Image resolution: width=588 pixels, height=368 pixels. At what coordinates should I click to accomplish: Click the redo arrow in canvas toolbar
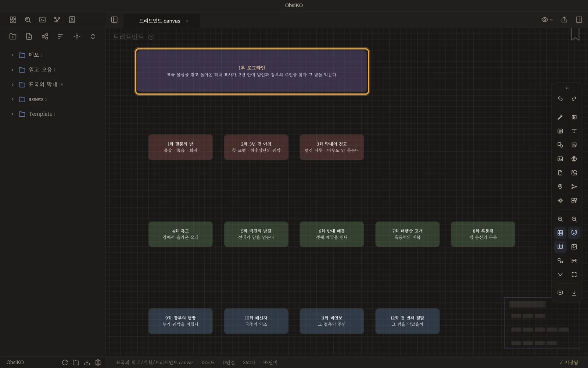(574, 99)
